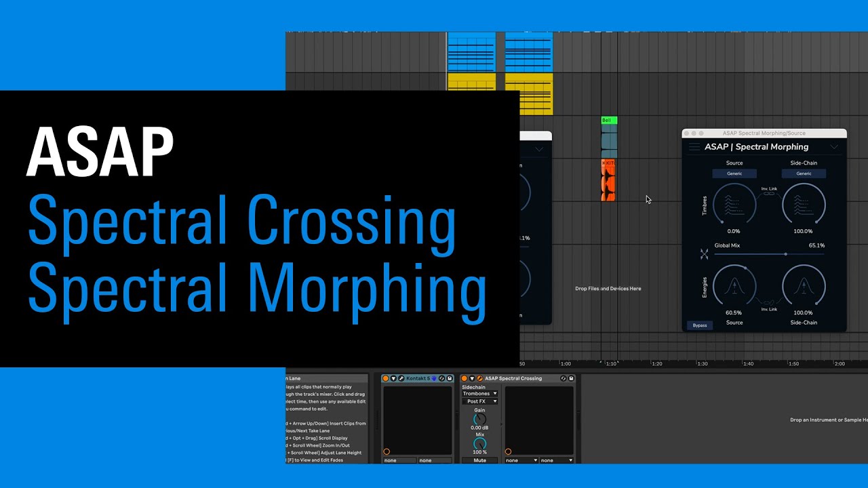
Task: Toggle the sidechain Mute button
Action: pyautogui.click(x=479, y=460)
